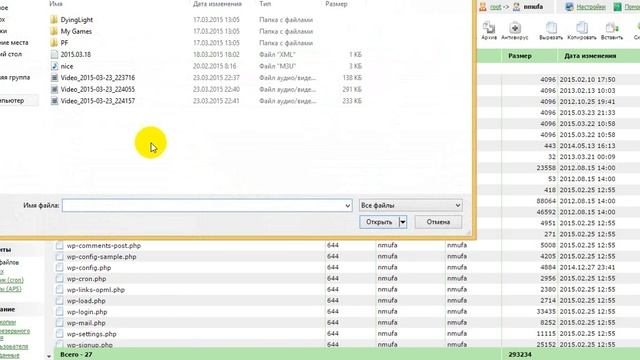Click the Открыть button
This screenshot has width=640, height=360.
click(379, 222)
